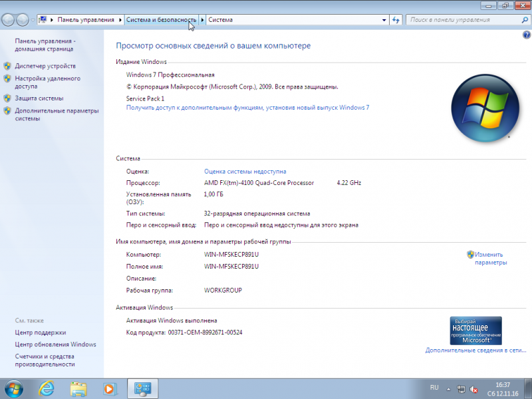Select product code '00371-OEM-8992671-00524'
The width and height of the screenshot is (532, 399).
[205, 332]
